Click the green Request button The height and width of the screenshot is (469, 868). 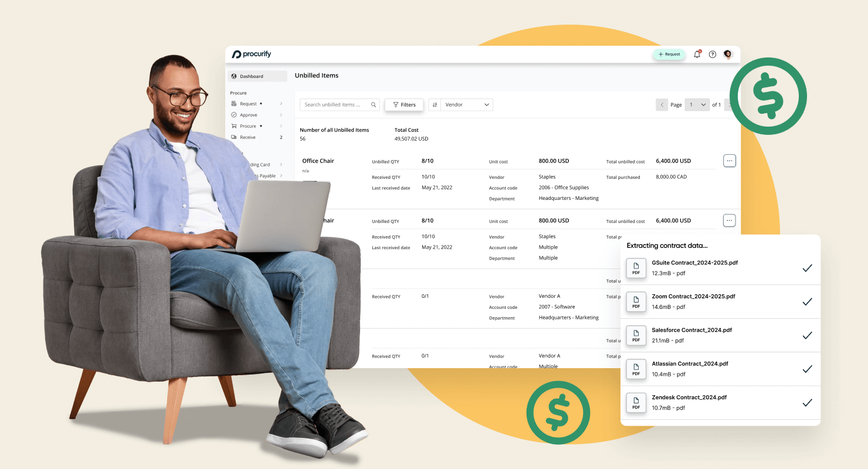pyautogui.click(x=669, y=54)
